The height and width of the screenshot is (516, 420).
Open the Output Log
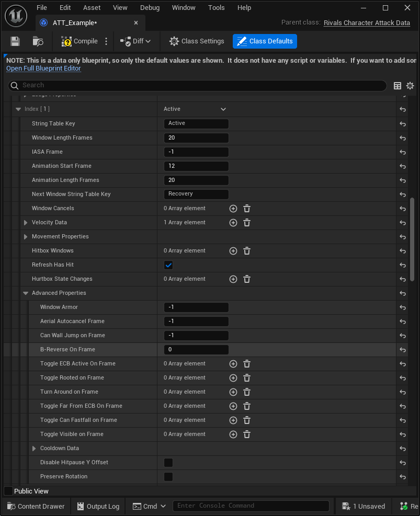(98, 506)
